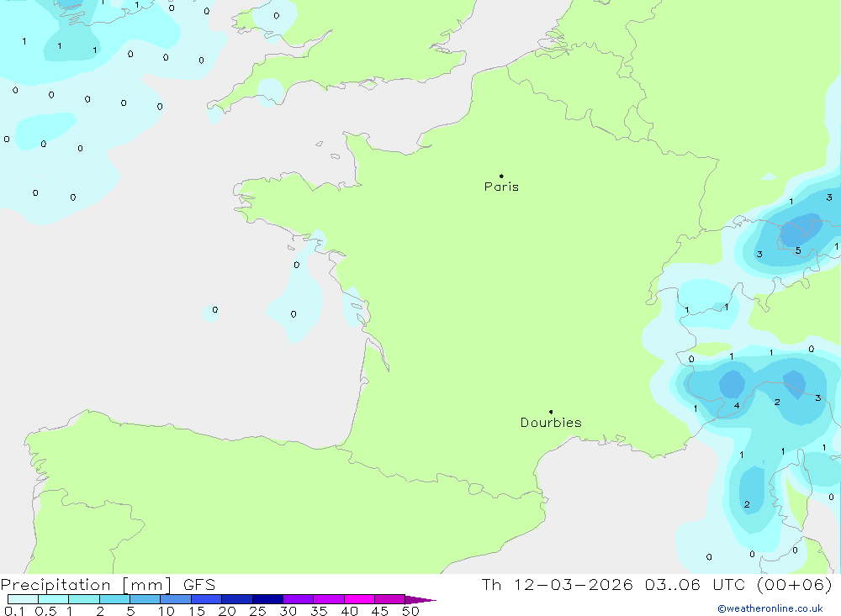Screen dimensions: 841x616
Task: Click the '0.1' legend scale label
Action: (x=14, y=611)
